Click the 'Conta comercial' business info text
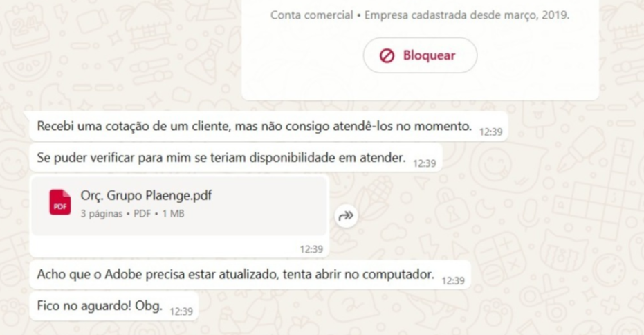644x335 pixels. tap(312, 15)
